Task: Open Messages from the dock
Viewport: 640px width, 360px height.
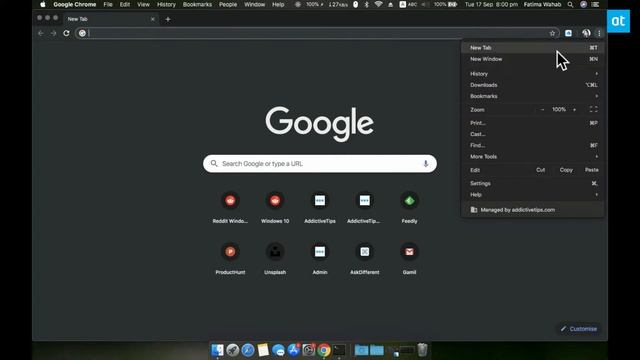Action: pyautogui.click(x=278, y=350)
